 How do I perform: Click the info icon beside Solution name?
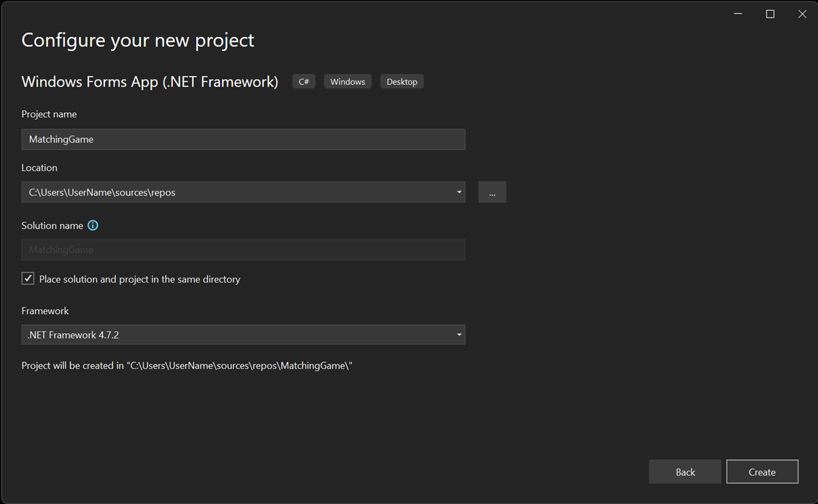pos(93,225)
